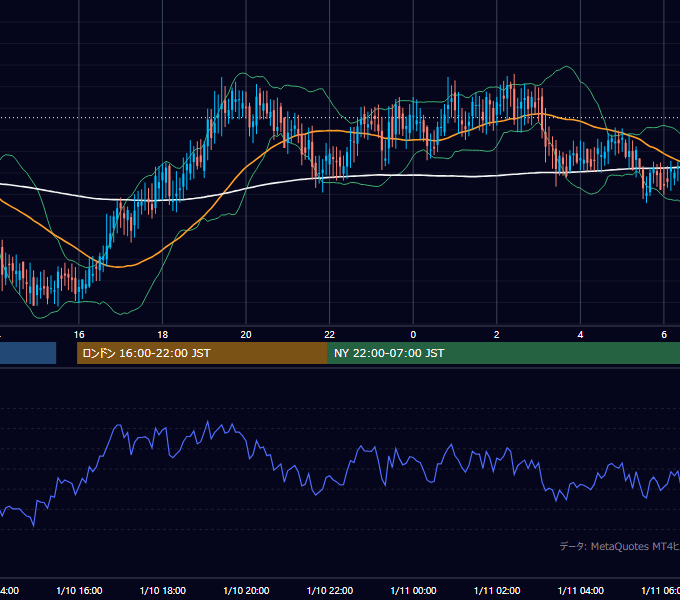The width and height of the screenshot is (680, 600).
Task: Click the upper axis hour label 2
Action: [x=497, y=335]
